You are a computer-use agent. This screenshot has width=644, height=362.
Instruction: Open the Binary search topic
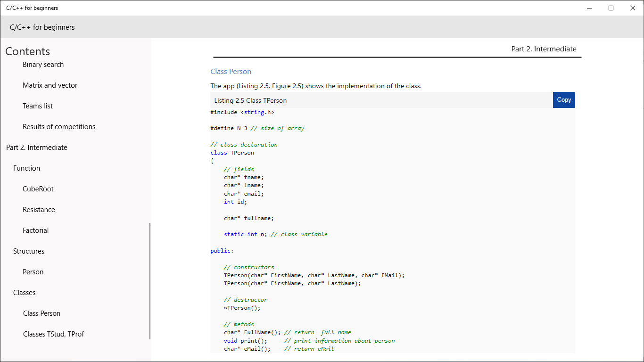(43, 64)
